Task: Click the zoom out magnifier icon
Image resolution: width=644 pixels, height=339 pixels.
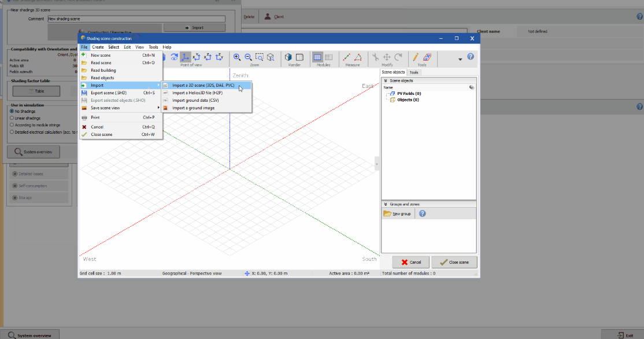Action: coord(248,57)
